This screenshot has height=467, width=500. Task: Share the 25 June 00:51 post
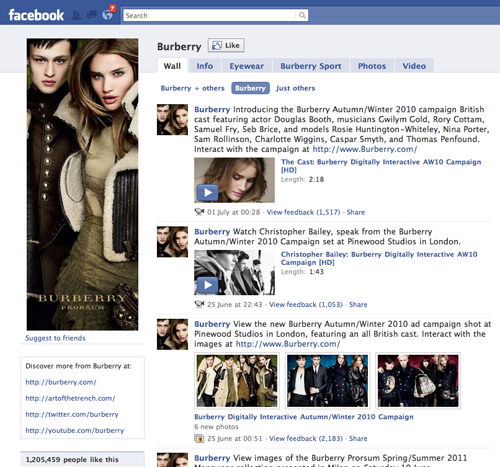pos(358,439)
